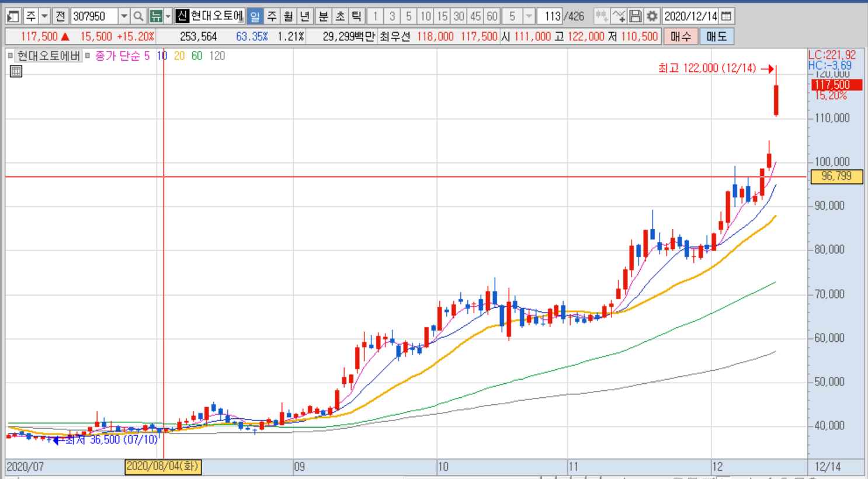Viewport: 868px width, 479px height.
Task: Click the crosshair price label 96,799
Action: pos(836,176)
